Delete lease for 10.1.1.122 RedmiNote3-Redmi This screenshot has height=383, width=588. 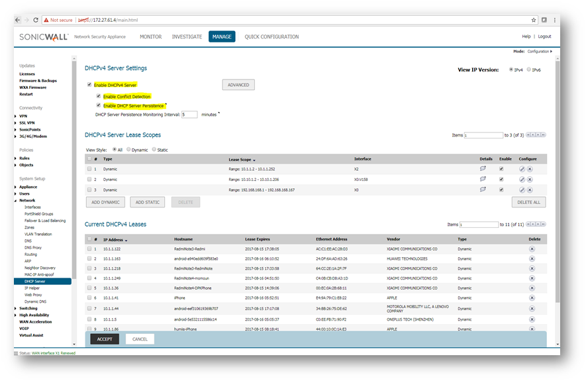[x=532, y=248]
